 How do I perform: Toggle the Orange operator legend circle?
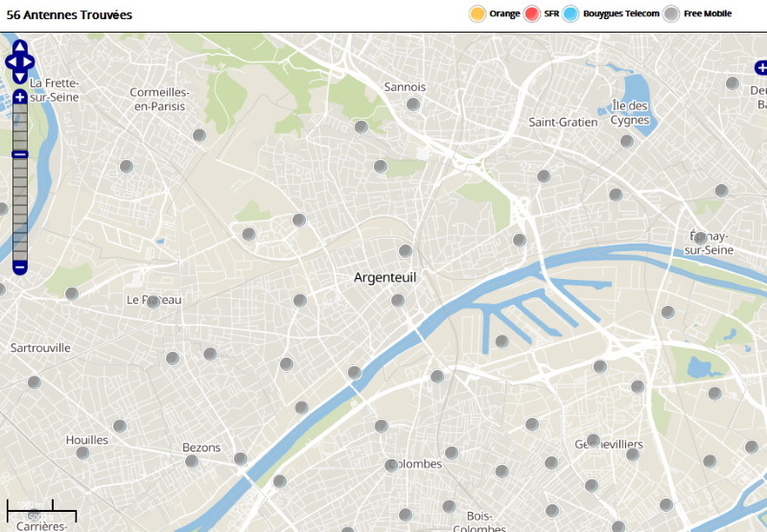tap(477, 13)
